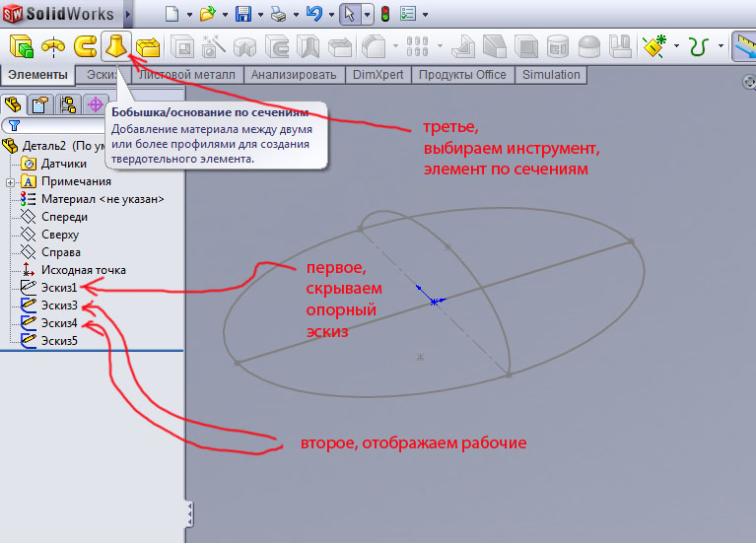Open the ConfigurationManager panel tab

pos(68,104)
